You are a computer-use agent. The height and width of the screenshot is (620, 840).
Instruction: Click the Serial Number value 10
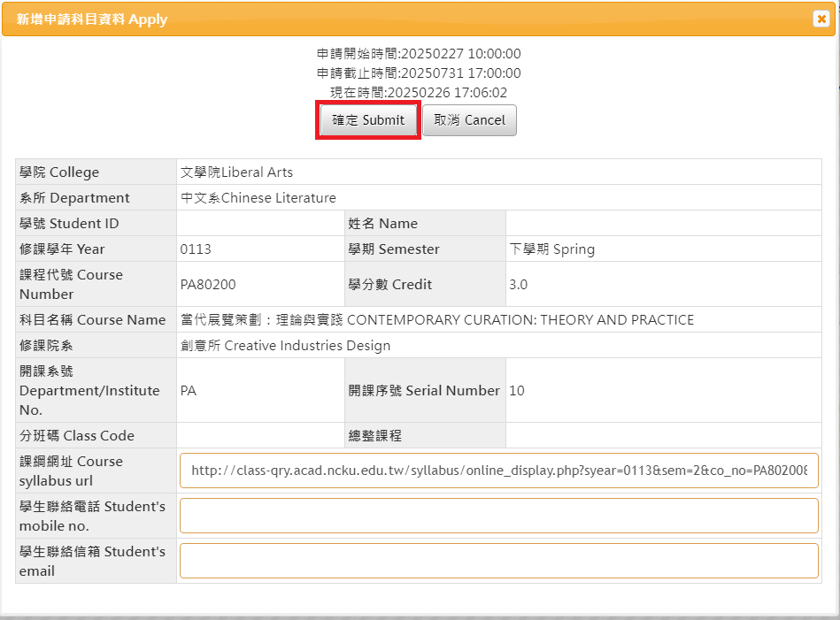tap(517, 391)
